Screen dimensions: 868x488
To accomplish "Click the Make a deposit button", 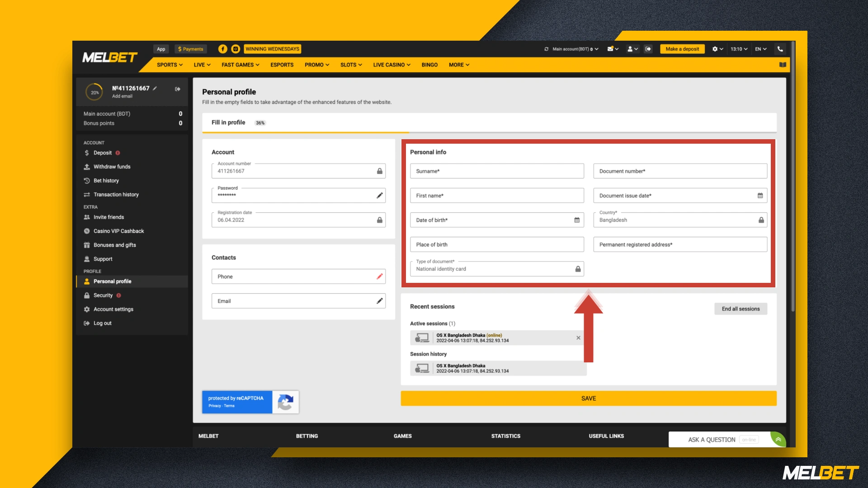I will 682,49.
